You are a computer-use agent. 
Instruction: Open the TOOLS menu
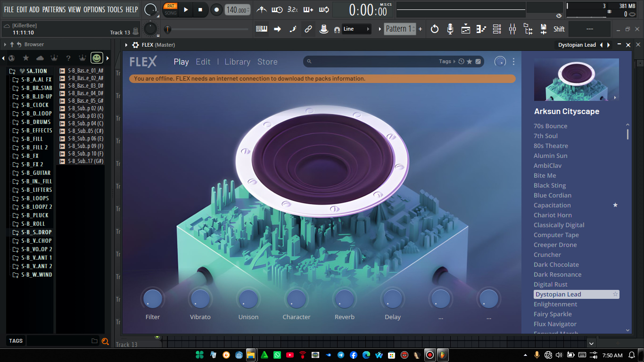pyautogui.click(x=115, y=9)
